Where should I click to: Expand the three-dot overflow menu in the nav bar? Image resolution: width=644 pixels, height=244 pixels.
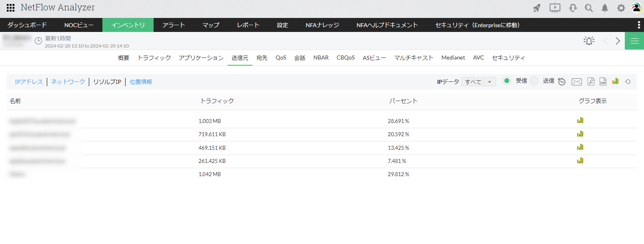pos(638,25)
